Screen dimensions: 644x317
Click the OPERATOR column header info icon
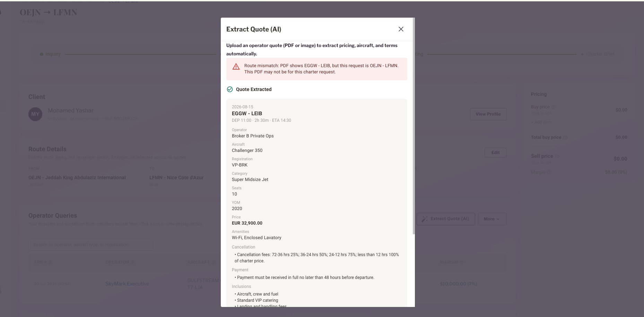[133, 262]
